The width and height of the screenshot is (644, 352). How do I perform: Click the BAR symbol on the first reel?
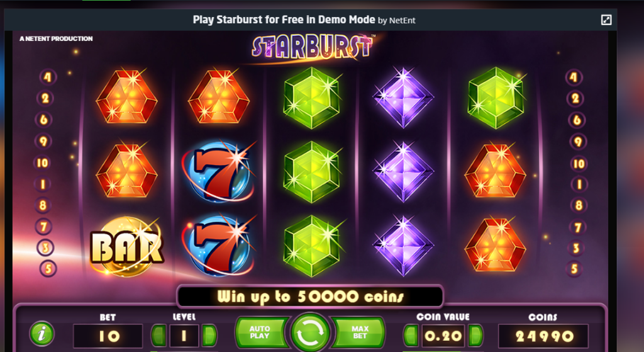[x=126, y=247]
